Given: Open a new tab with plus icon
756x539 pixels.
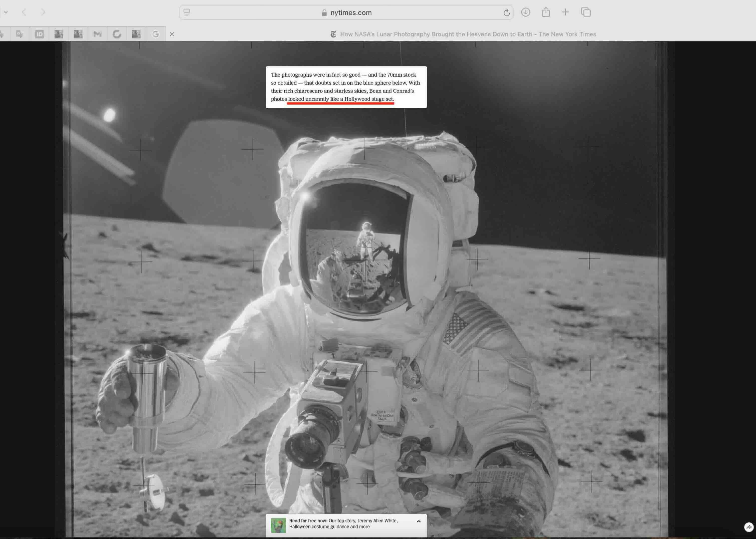Looking at the screenshot, I should [x=566, y=13].
